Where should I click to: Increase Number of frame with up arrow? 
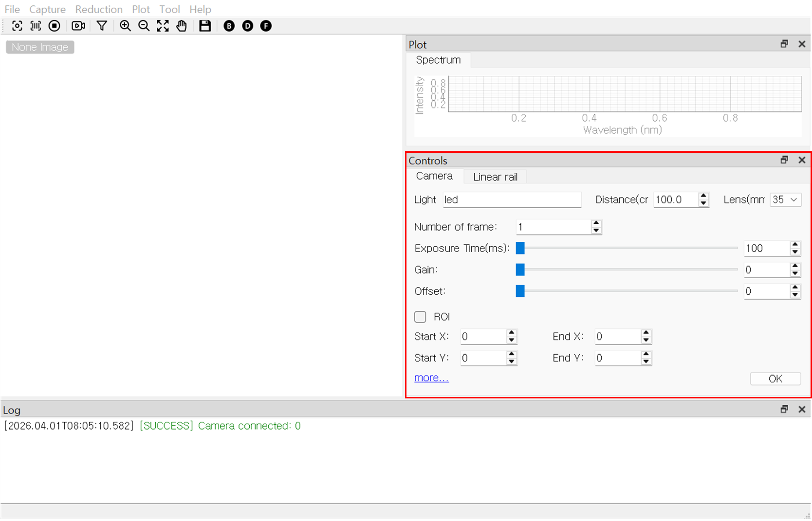(596, 223)
